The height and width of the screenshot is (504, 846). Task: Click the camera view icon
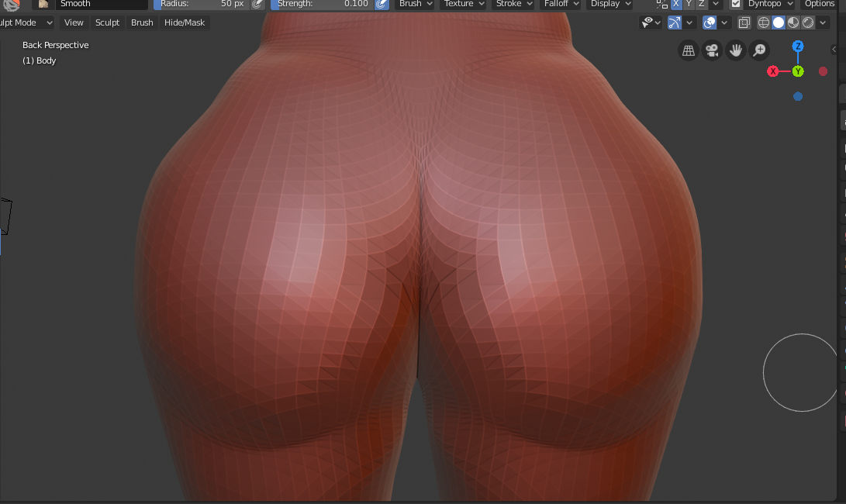711,50
